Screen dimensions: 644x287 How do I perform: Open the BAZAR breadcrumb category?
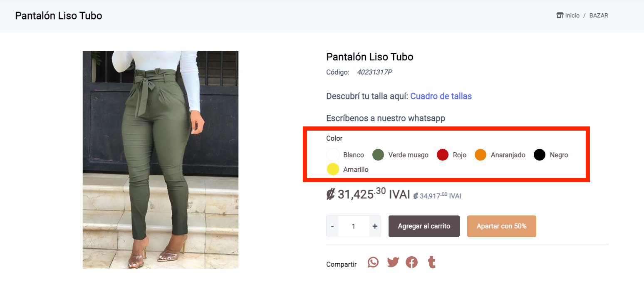[x=599, y=15]
